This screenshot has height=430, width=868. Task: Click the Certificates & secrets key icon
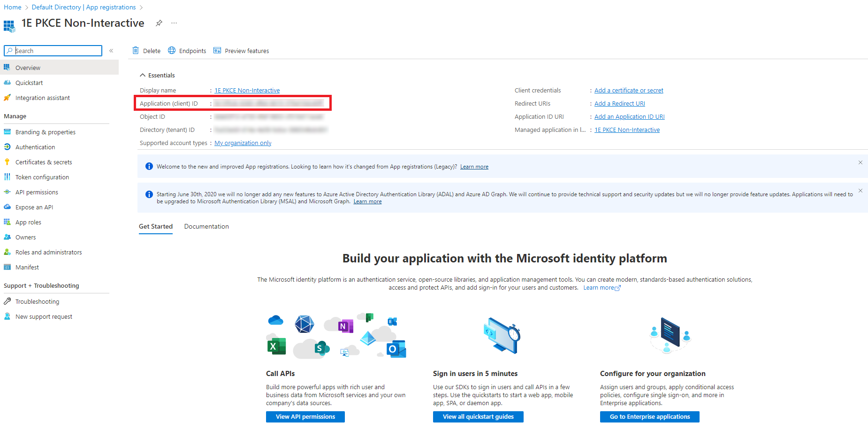(7, 162)
